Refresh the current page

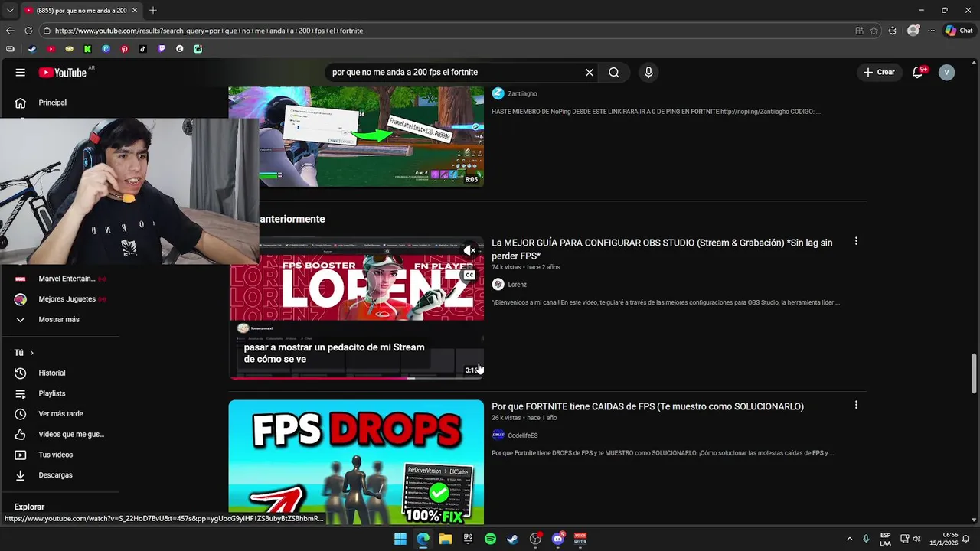click(x=28, y=31)
